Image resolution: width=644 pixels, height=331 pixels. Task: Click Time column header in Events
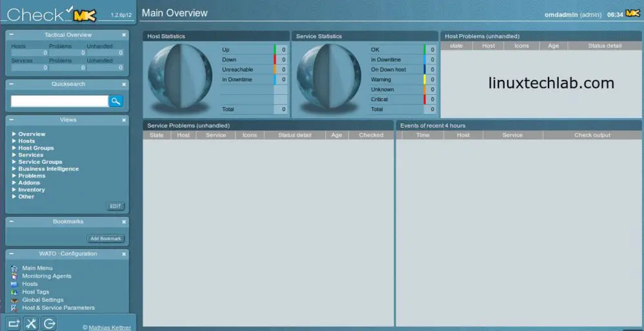pos(423,135)
